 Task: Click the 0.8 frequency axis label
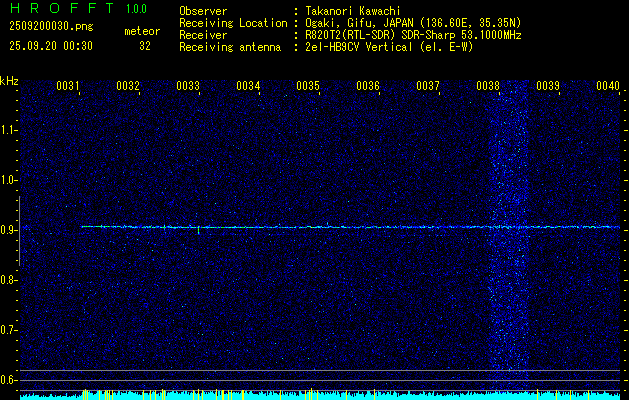point(7,280)
